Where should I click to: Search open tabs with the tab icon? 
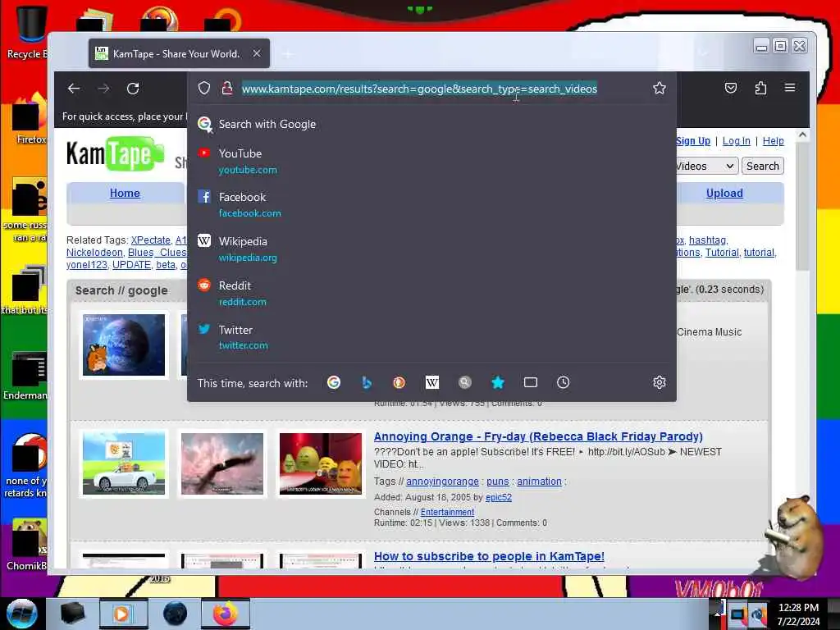[531, 382]
